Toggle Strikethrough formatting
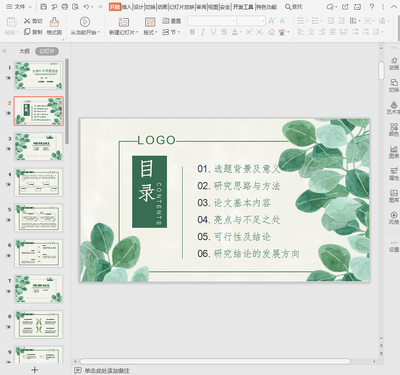 pyautogui.click(x=224, y=32)
